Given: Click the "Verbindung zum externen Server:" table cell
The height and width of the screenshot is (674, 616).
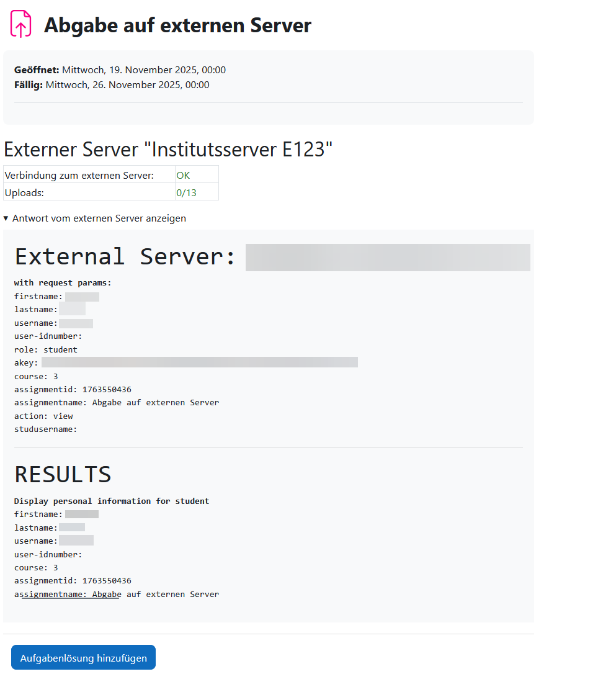Looking at the screenshot, I should (79, 176).
